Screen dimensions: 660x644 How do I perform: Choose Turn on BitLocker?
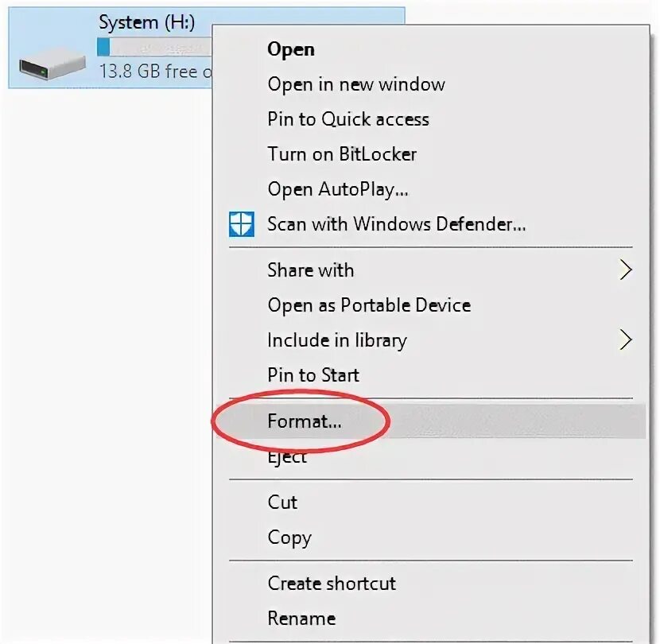342,154
